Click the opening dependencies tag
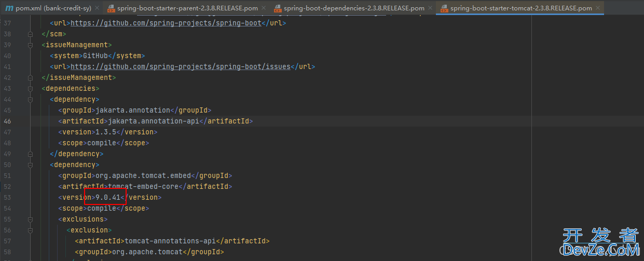 [71, 88]
